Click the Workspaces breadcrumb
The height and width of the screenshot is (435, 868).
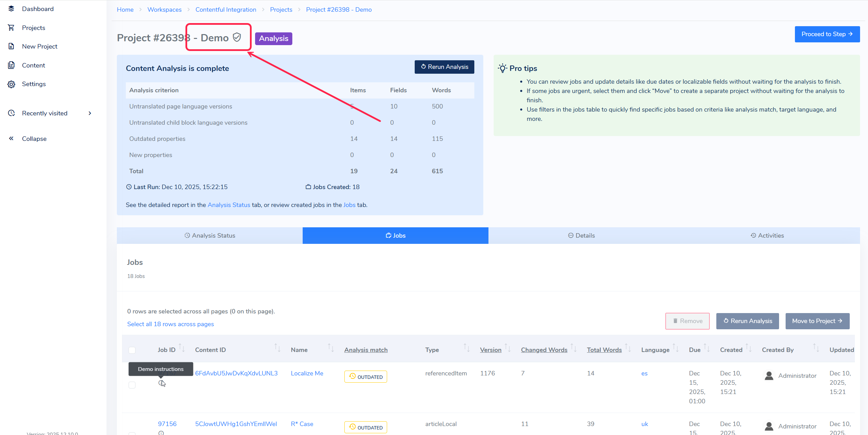point(164,10)
